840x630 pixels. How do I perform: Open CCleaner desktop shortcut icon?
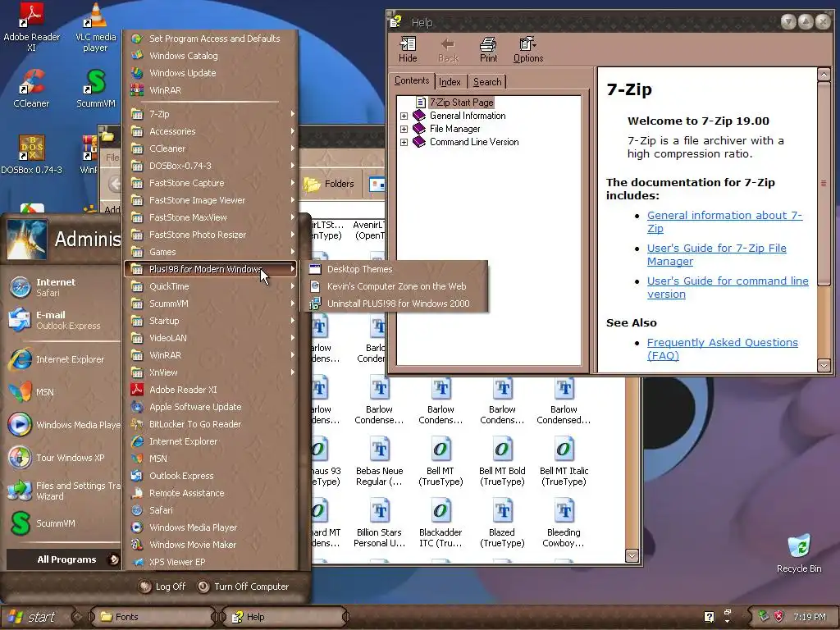[x=31, y=89]
